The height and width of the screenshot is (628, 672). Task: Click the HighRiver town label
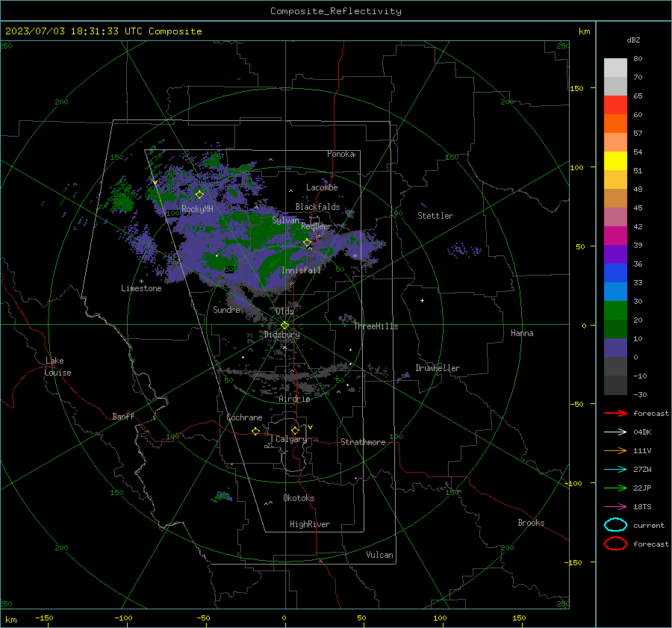(x=310, y=524)
